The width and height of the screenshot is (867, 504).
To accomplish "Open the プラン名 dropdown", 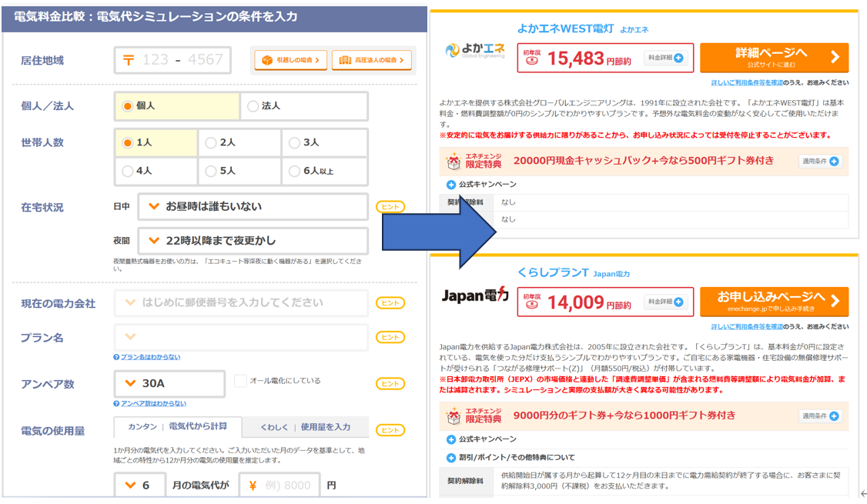I will [x=241, y=337].
